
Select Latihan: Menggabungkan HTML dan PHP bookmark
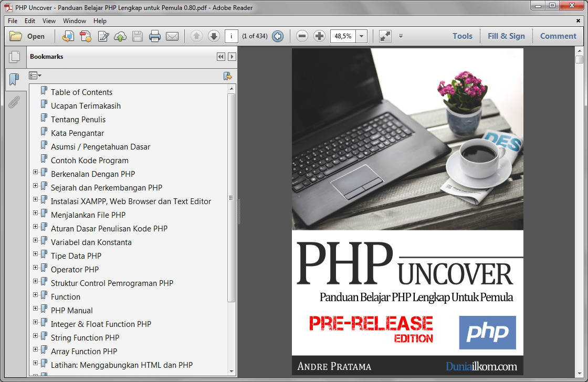click(121, 365)
